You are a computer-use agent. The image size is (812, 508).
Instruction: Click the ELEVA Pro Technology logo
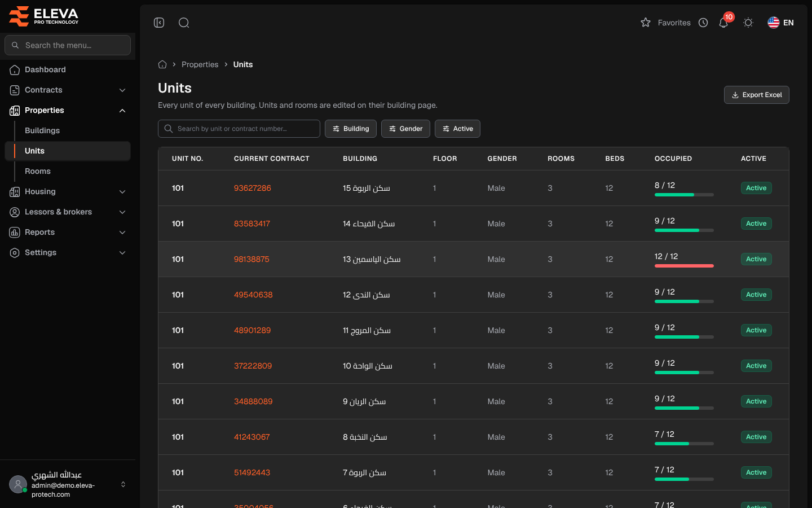point(44,16)
